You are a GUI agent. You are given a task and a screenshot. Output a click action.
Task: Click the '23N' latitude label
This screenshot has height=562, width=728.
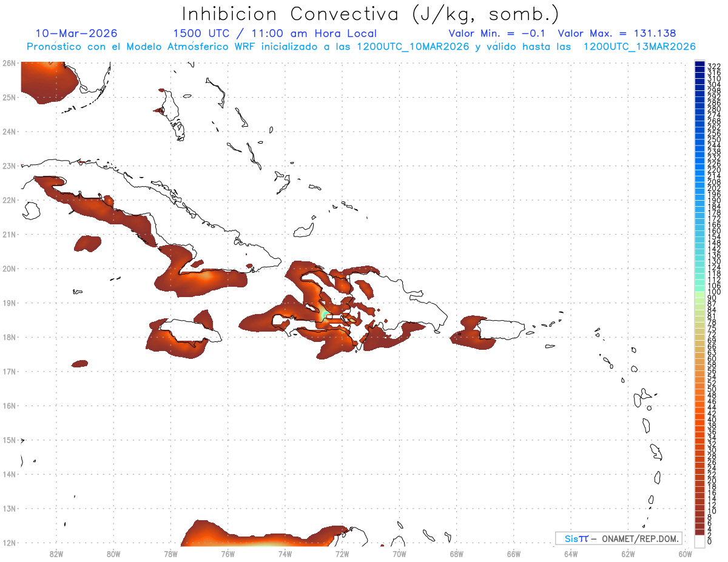(x=8, y=166)
